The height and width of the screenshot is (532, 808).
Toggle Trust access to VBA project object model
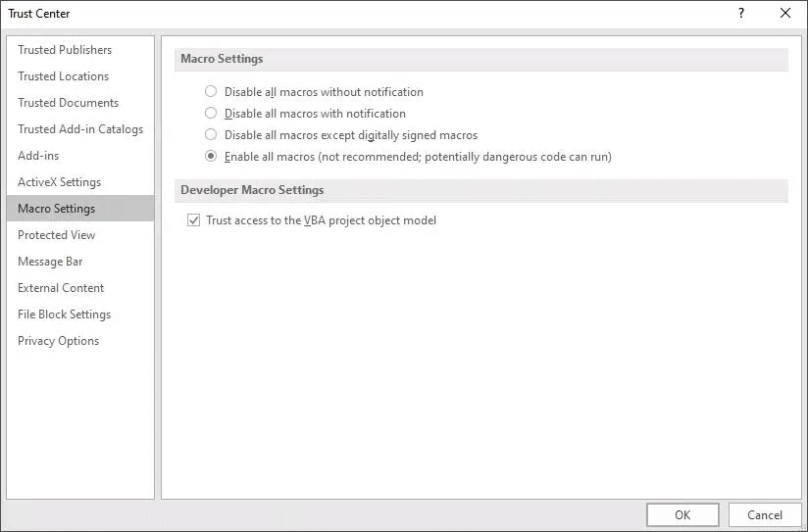193,221
